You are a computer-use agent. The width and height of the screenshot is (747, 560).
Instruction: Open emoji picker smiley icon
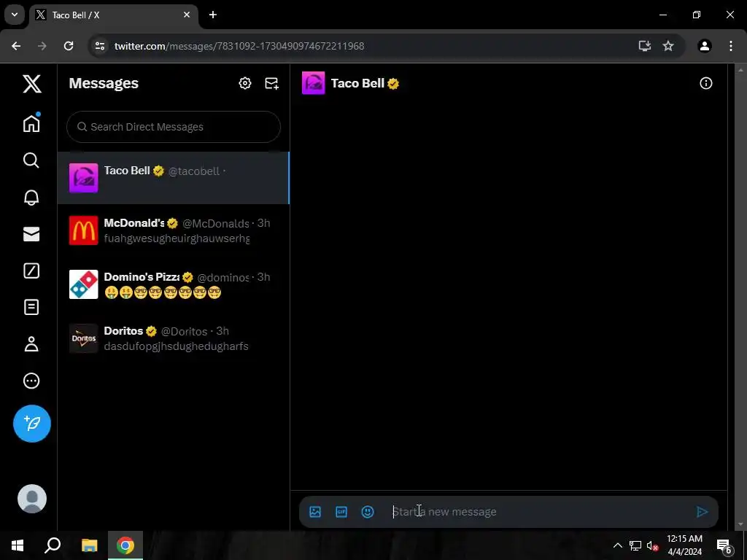click(x=368, y=512)
